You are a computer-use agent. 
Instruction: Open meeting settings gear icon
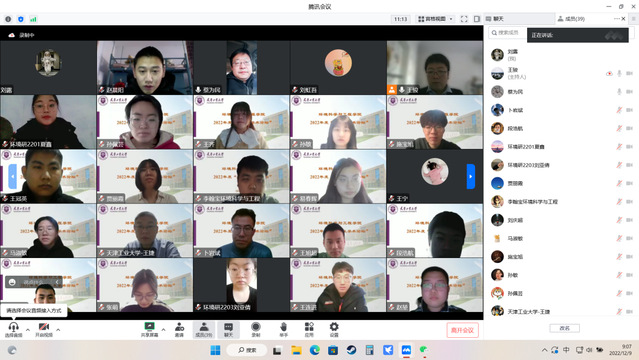pyautogui.click(x=334, y=327)
